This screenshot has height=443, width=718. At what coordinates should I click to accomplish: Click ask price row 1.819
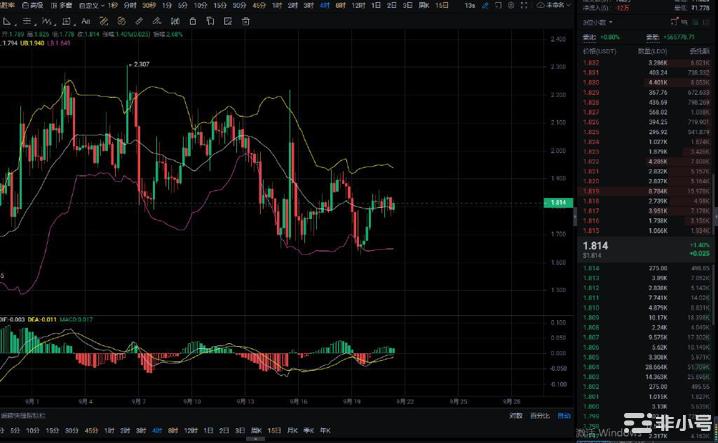pos(646,191)
